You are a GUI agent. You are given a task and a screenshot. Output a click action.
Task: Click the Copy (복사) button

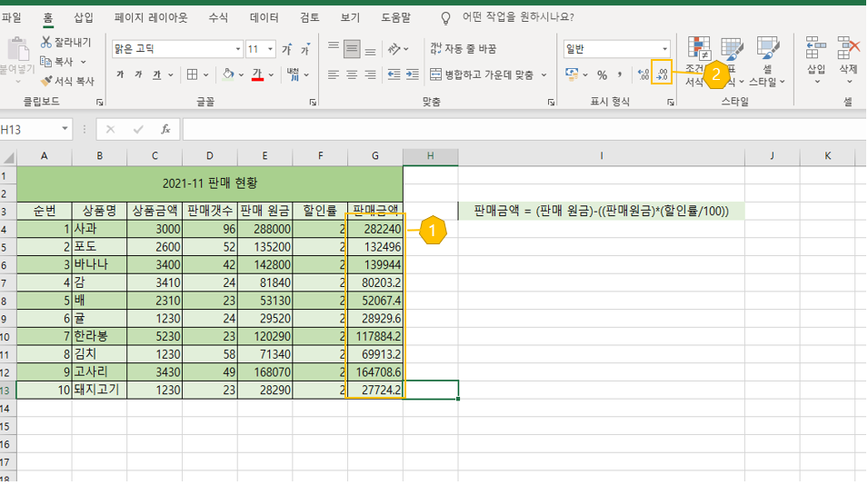57,62
